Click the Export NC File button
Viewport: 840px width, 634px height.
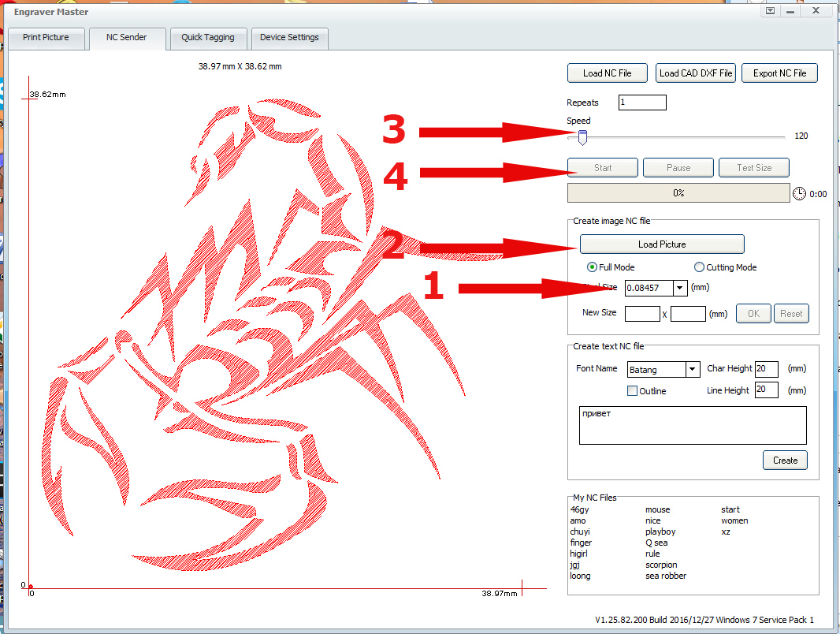[779, 73]
